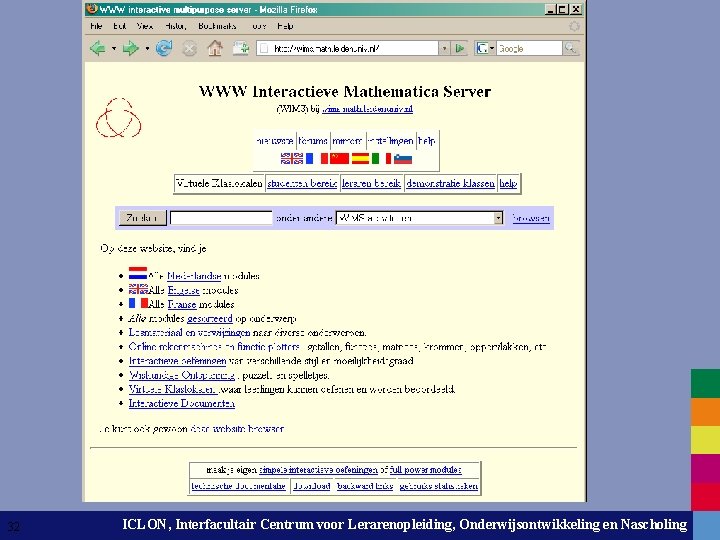
Task: Expand the WIMS search category combo box
Action: click(x=419, y=218)
